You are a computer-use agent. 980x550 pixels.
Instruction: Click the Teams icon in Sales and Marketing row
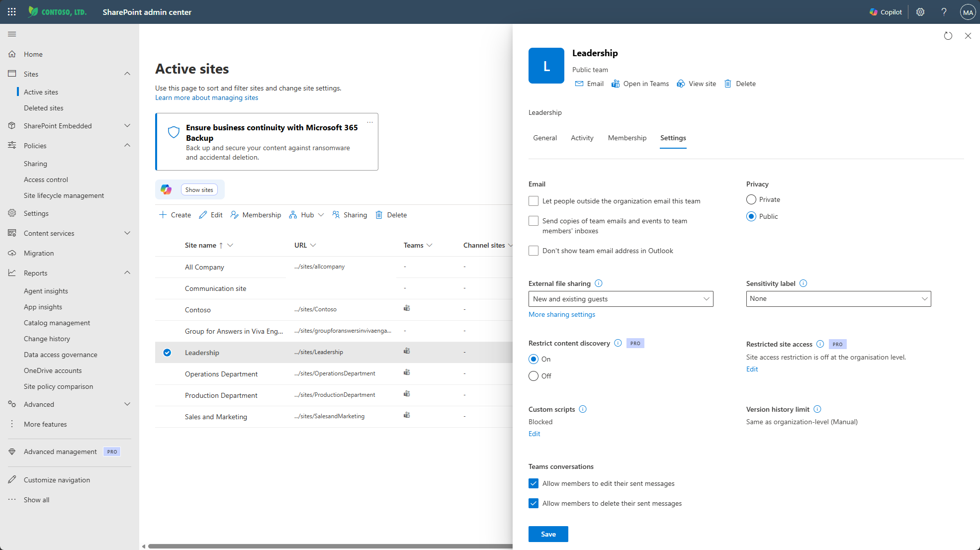coord(407,415)
